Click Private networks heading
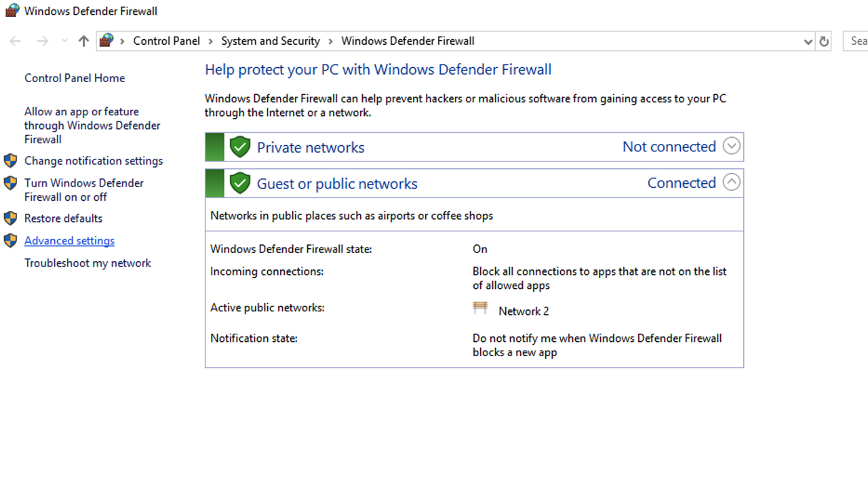Screen dimensions: 868x502 311,147
